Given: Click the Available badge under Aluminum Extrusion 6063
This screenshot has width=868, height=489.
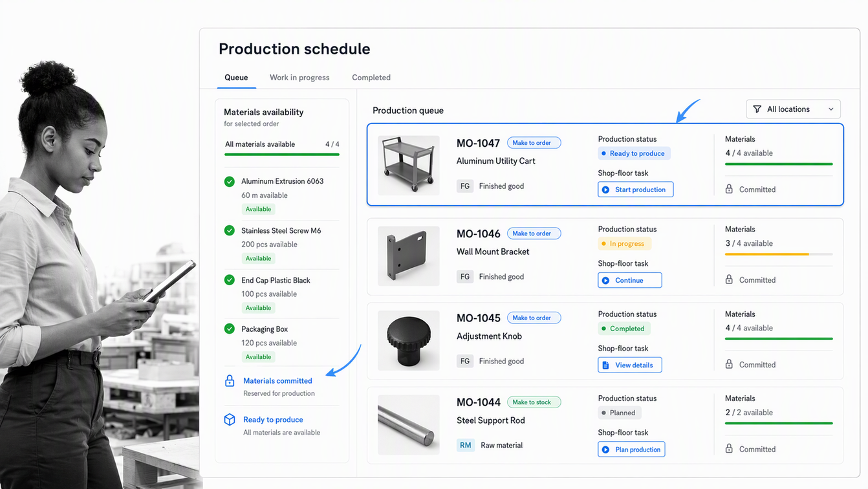Looking at the screenshot, I should pyautogui.click(x=258, y=210).
